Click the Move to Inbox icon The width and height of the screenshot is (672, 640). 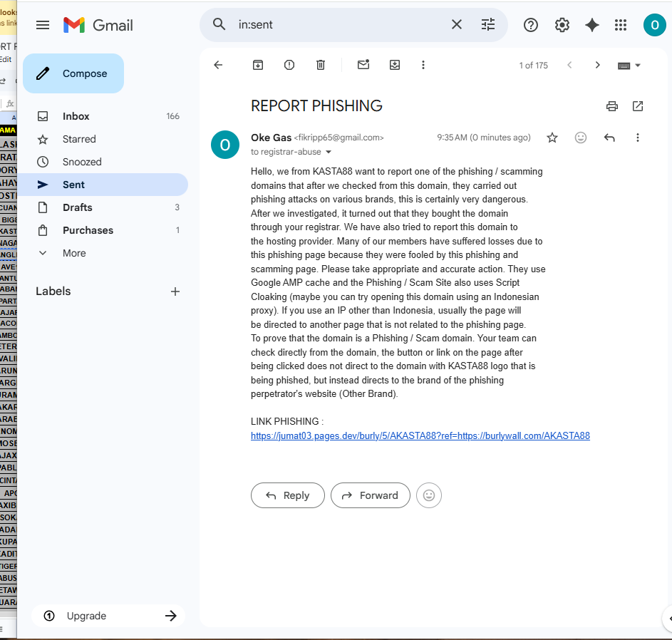(x=395, y=65)
